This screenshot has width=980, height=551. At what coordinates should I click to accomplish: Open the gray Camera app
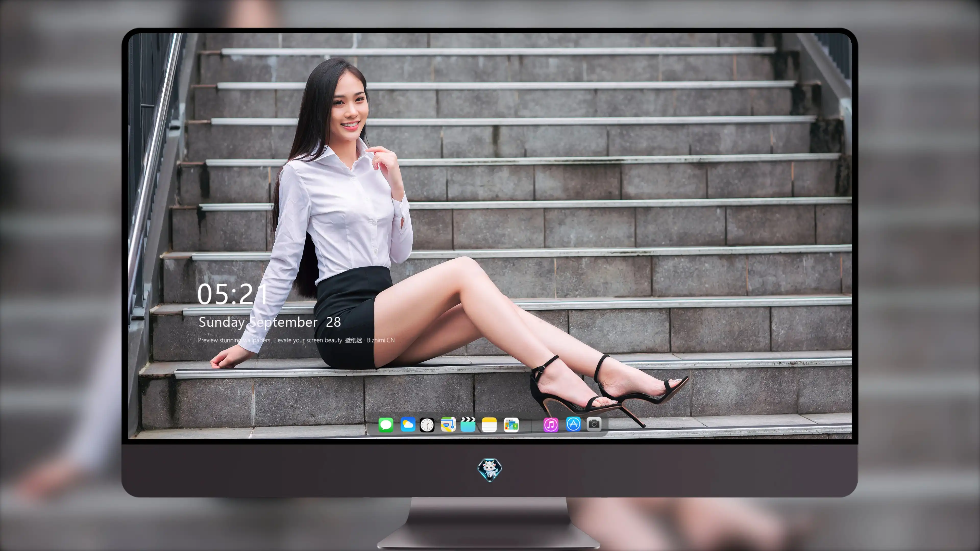pyautogui.click(x=594, y=424)
